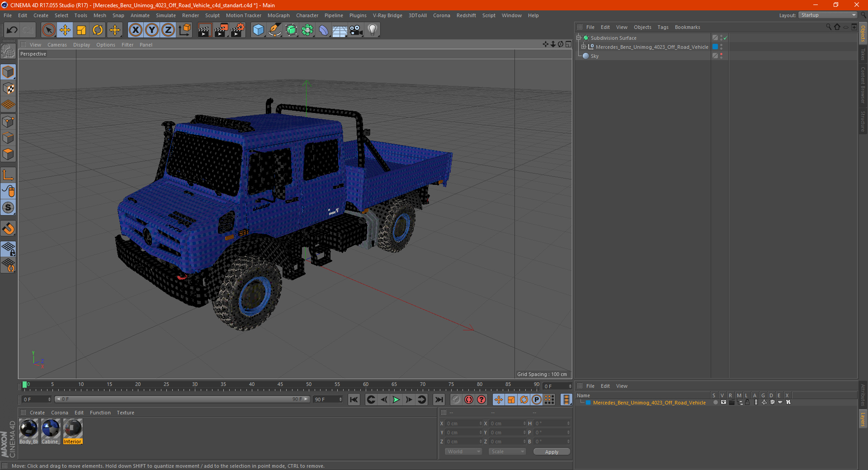Play animation forward

(x=396, y=399)
